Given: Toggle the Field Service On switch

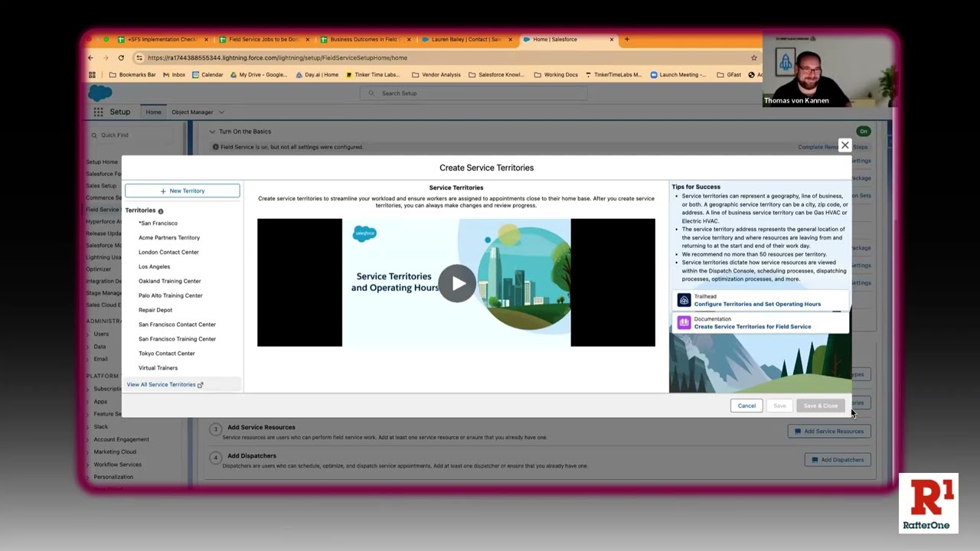Looking at the screenshot, I should [863, 131].
